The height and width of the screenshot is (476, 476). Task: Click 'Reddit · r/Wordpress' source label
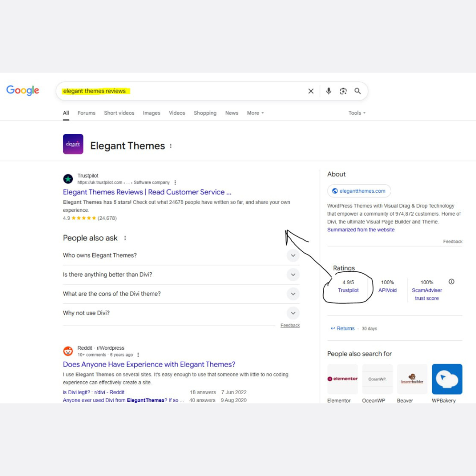coord(101,348)
